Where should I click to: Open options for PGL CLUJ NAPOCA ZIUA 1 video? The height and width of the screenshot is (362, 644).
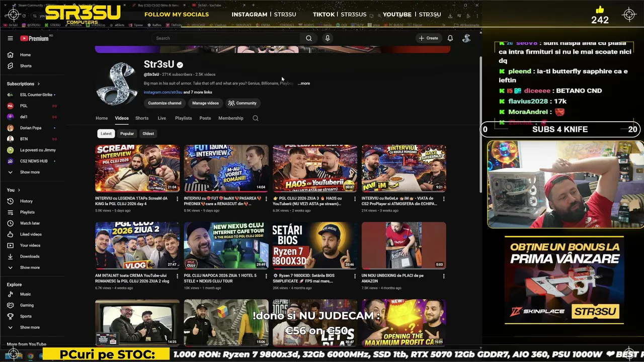266,276
